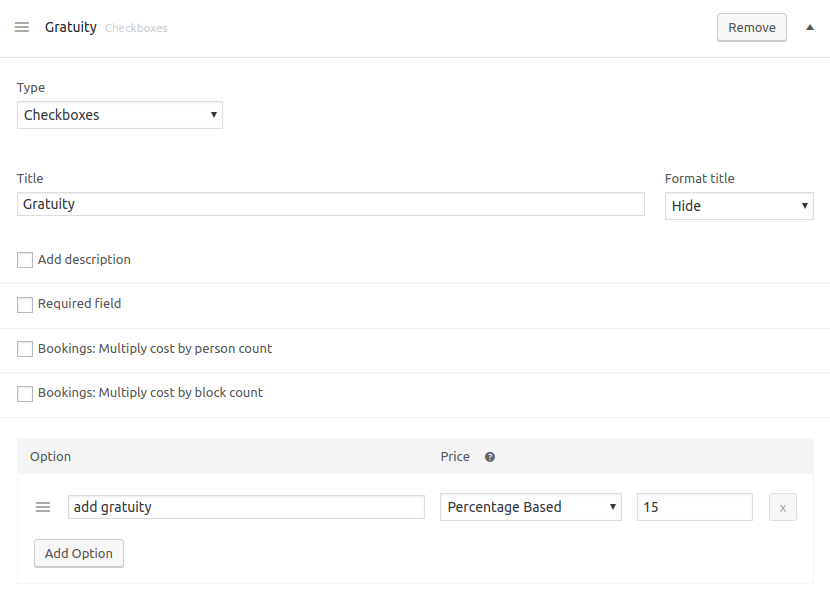This screenshot has height=601, width=830.
Task: Click inside the Title field showing Gratuity
Action: 330,204
